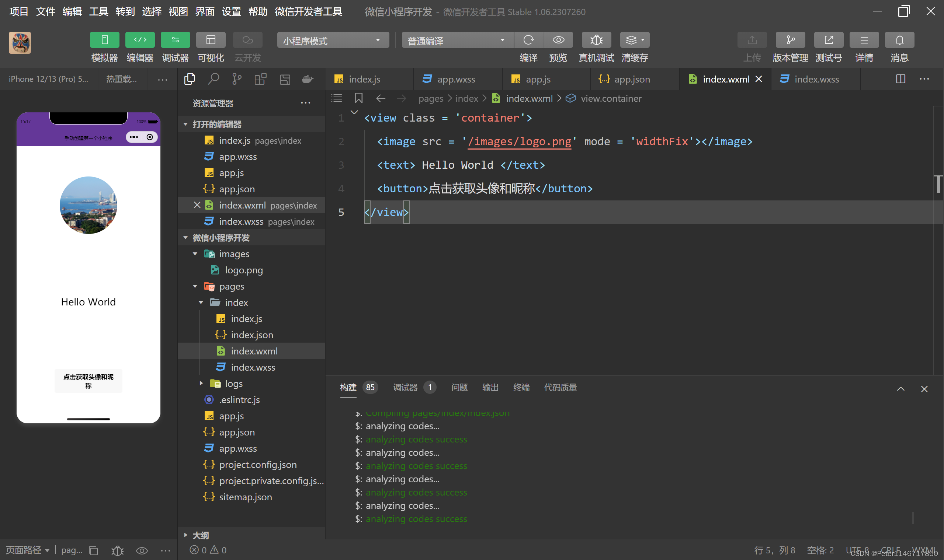This screenshot has height=560, width=944.
Task: Click the Compile (编译) refresh icon
Action: pos(528,40)
